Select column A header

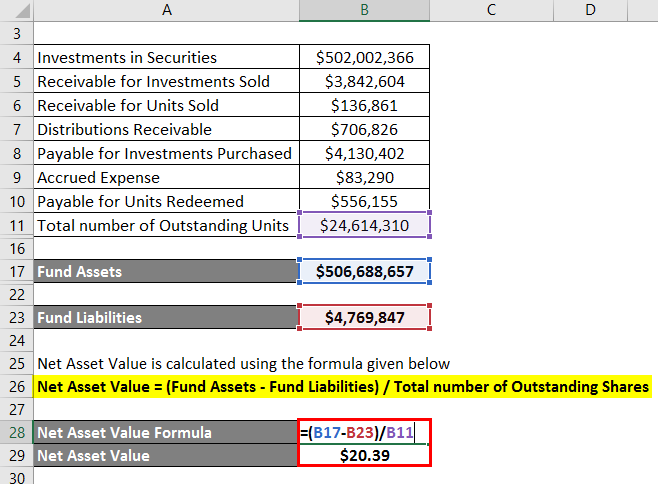click(x=167, y=10)
